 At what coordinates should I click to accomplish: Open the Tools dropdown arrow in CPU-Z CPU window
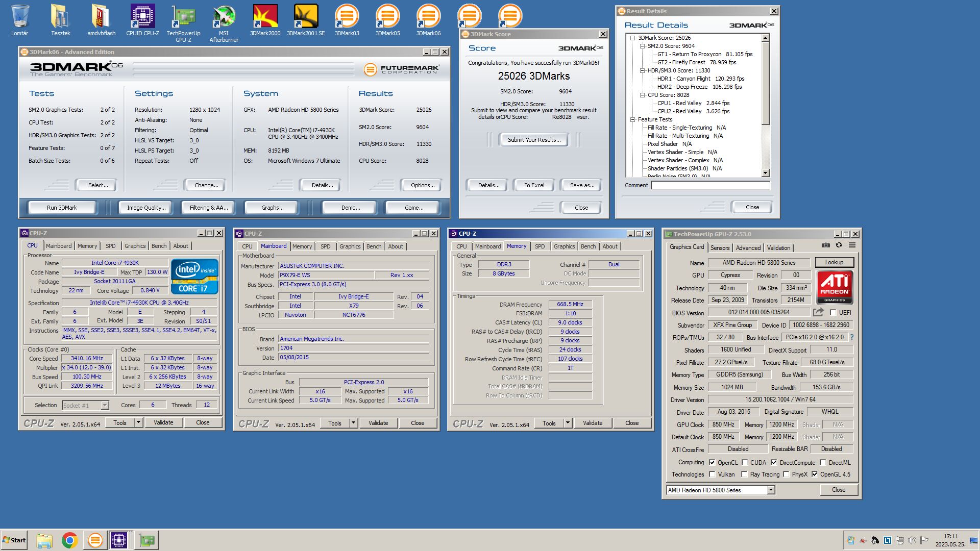(x=138, y=422)
